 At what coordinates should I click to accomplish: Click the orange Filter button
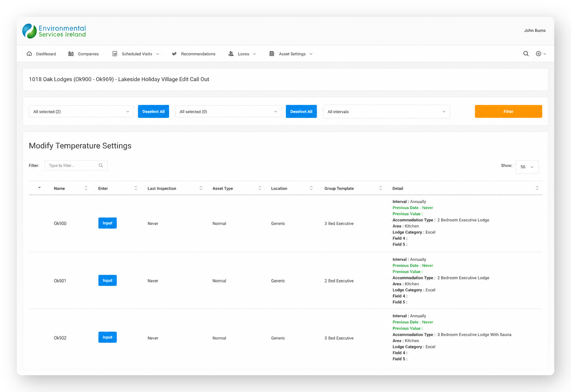click(508, 112)
